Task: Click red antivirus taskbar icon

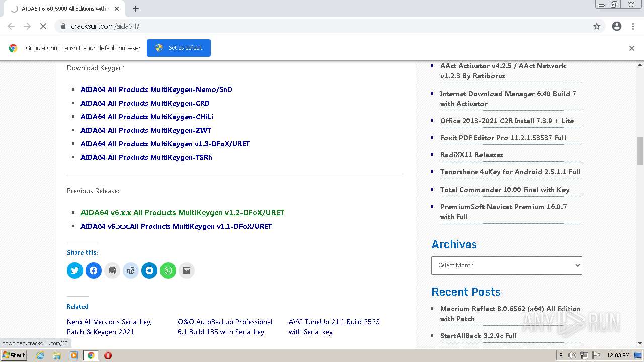Action: tap(108, 355)
